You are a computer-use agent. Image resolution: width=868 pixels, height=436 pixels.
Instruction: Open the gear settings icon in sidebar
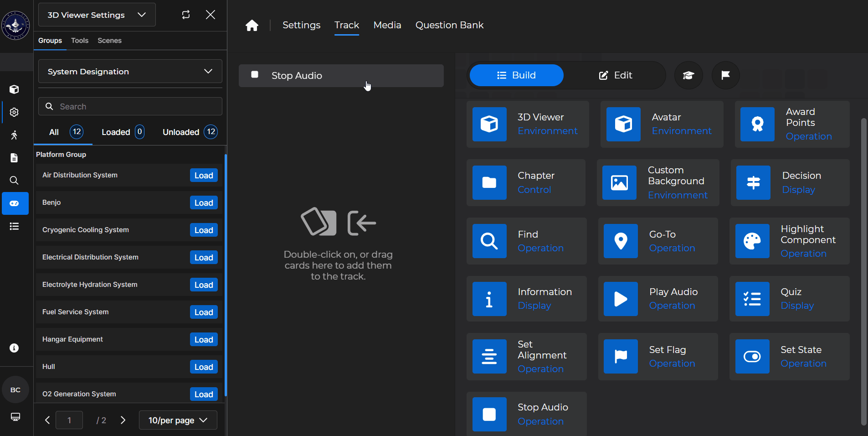[14, 112]
